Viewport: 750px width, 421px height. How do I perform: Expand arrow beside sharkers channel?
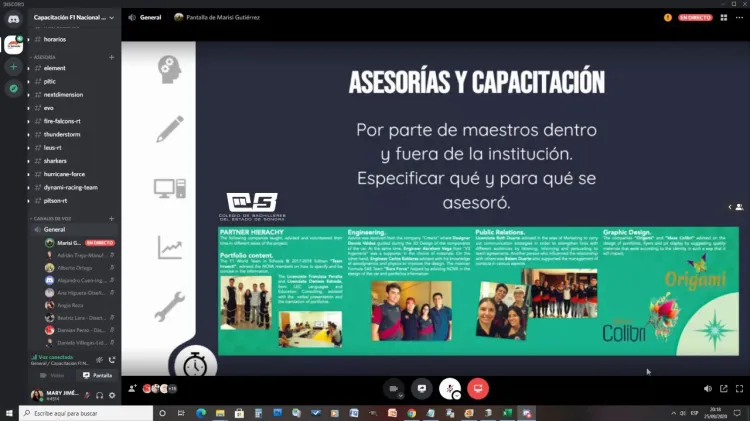(x=29, y=161)
